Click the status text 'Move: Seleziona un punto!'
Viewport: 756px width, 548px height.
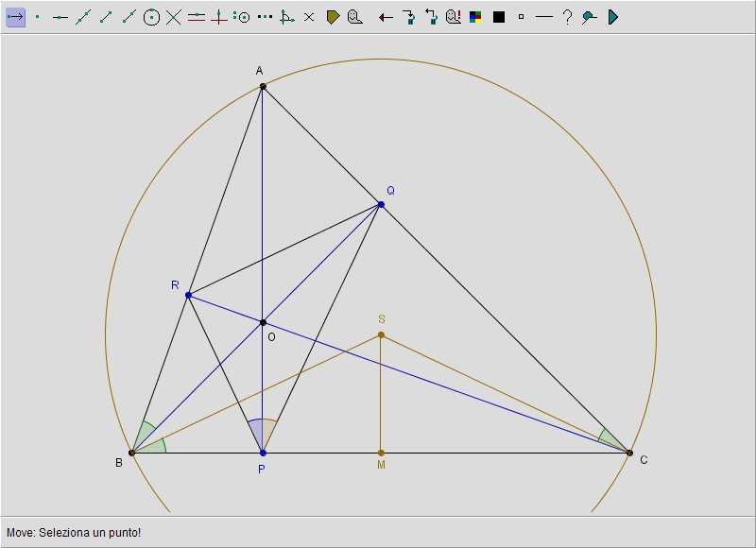(x=74, y=533)
